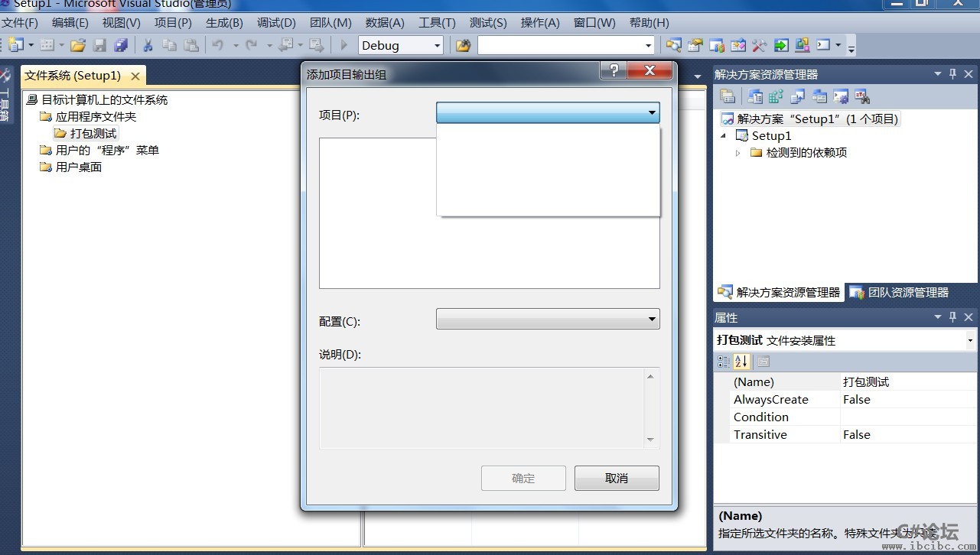
Task: Open Team Explorer from main toolbar icon
Action: click(716, 45)
